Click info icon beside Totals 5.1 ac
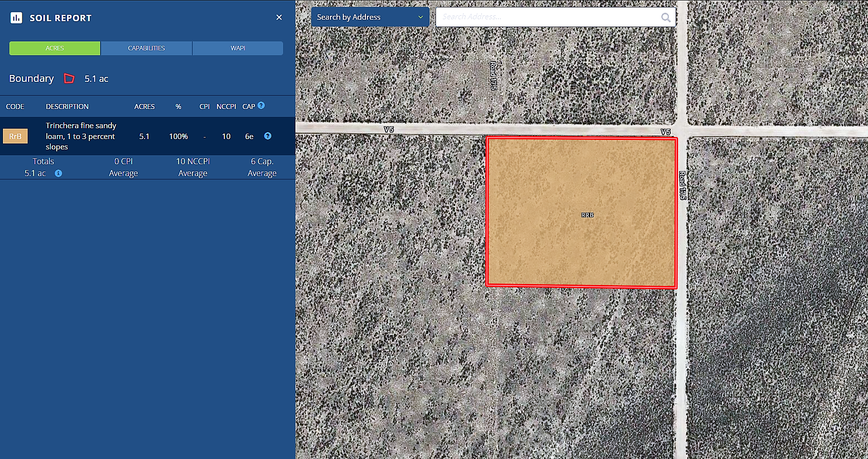The height and width of the screenshot is (459, 868). coord(58,174)
